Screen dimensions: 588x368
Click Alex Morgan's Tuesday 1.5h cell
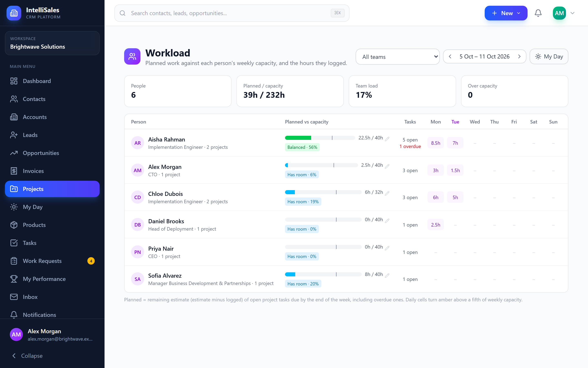tap(455, 170)
